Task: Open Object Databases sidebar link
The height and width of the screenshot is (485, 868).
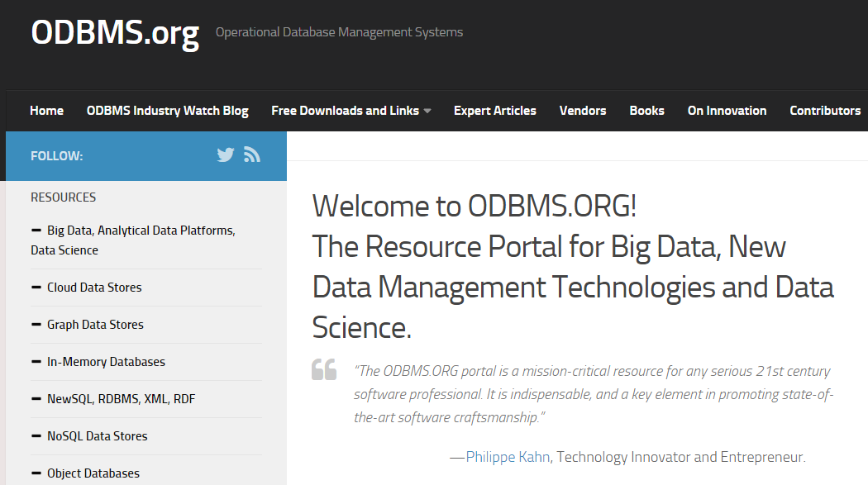Action: 93,473
